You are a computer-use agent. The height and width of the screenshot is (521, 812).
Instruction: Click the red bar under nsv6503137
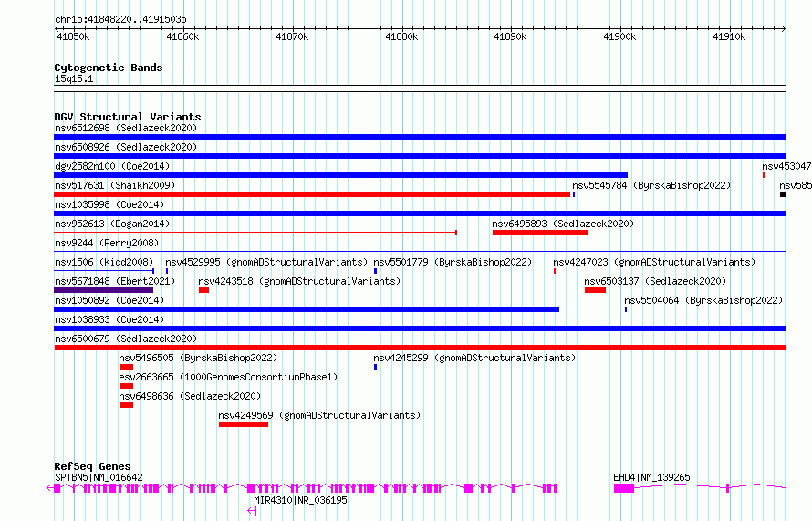coord(595,290)
